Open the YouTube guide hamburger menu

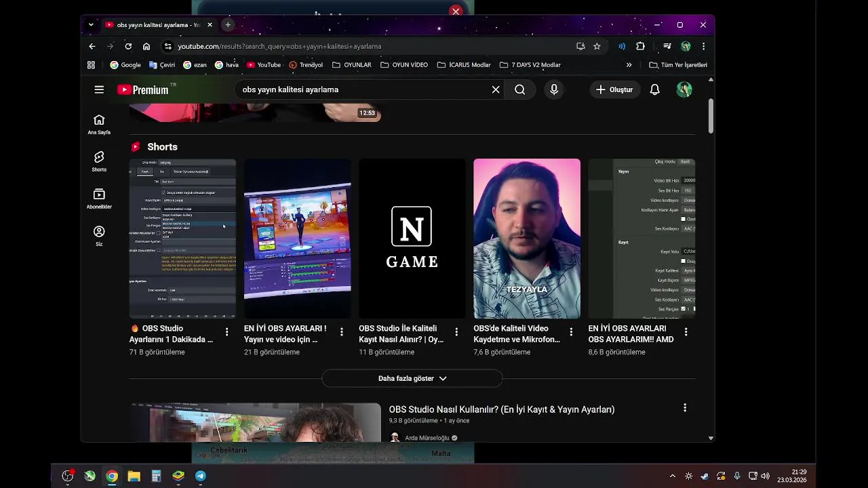click(x=99, y=89)
